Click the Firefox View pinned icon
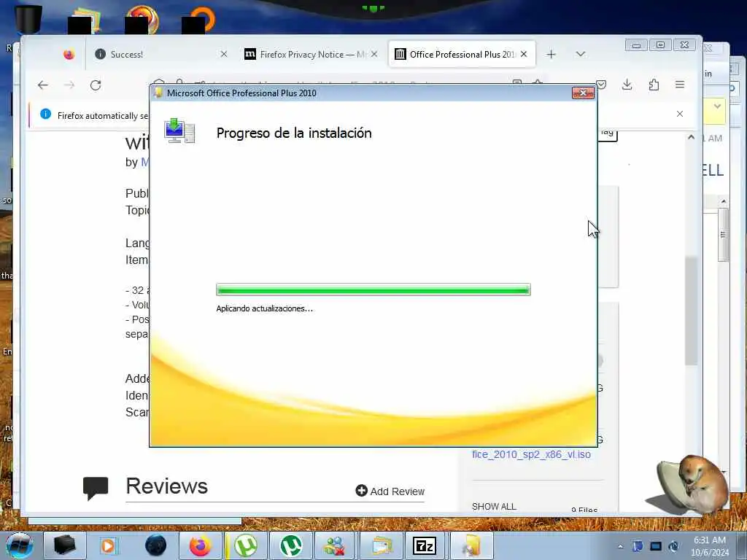747x560 pixels. click(x=69, y=54)
